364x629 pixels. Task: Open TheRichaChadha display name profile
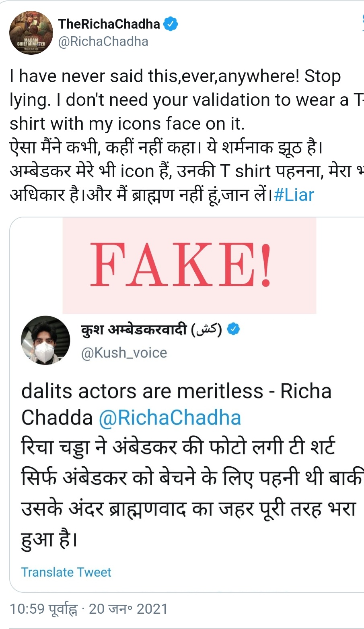[109, 24]
